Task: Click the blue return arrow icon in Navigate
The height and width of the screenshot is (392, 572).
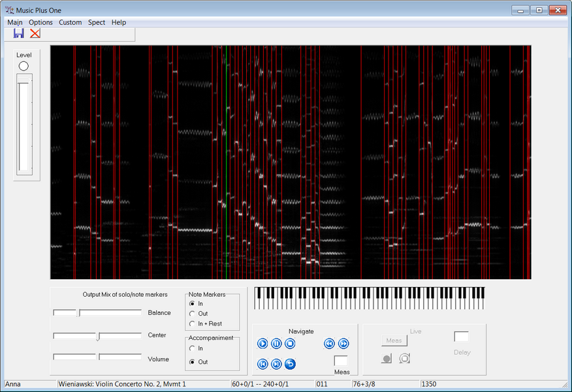Action: 290,364
